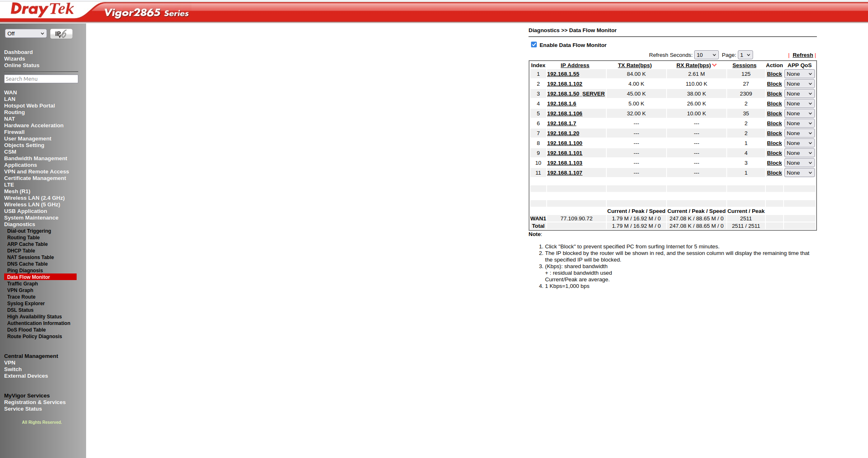Click the DrayTek logo
This screenshot has width=868, height=458.
[42, 10]
